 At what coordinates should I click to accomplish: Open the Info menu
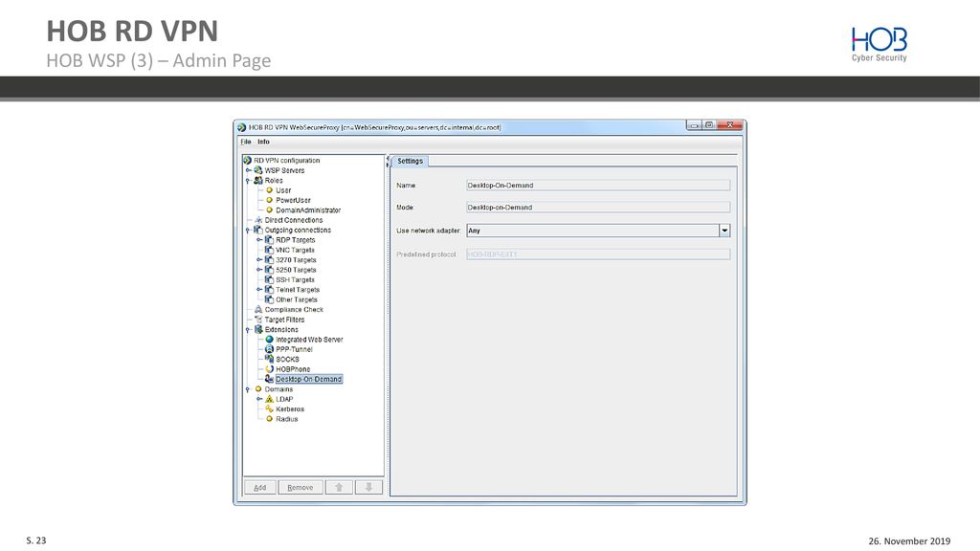264,142
